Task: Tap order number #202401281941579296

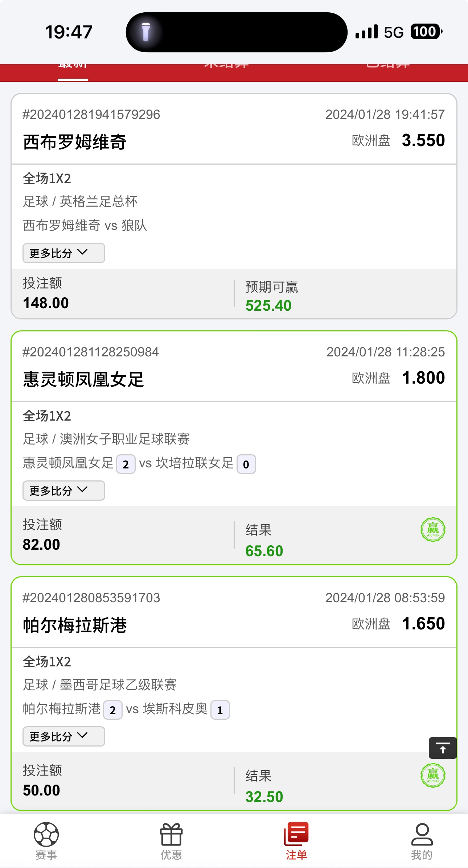Action: (x=91, y=115)
